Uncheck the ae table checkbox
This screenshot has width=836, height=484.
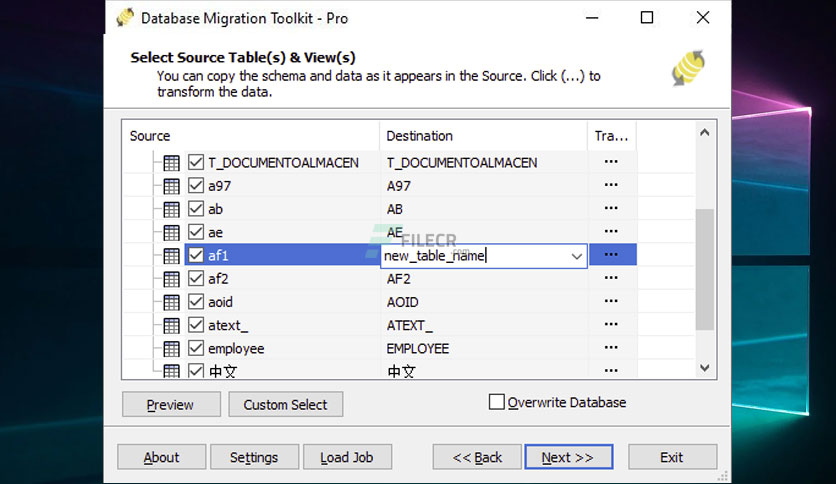point(196,232)
